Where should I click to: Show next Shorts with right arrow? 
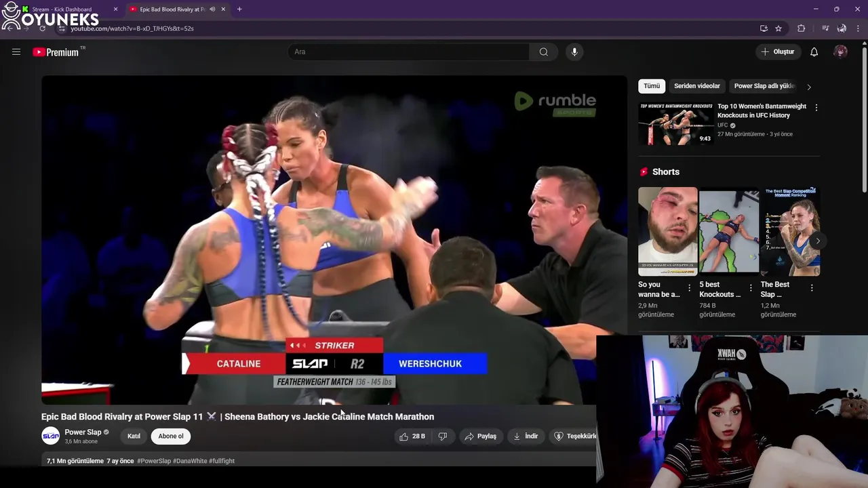818,241
